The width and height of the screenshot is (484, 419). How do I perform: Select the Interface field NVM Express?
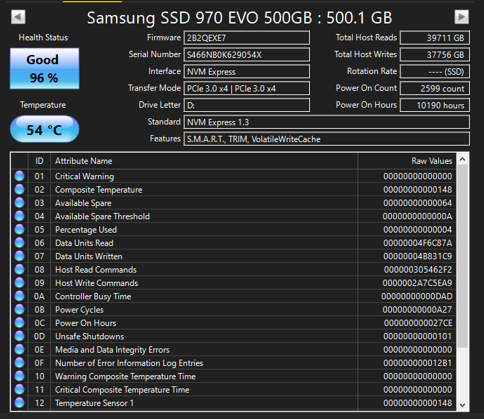tap(247, 71)
